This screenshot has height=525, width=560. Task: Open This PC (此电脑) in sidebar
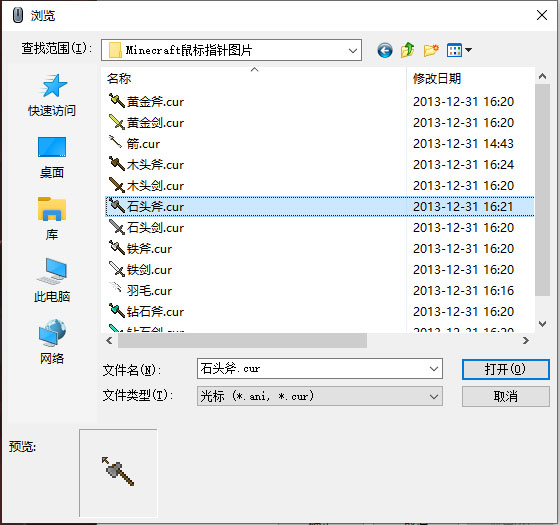[x=52, y=280]
